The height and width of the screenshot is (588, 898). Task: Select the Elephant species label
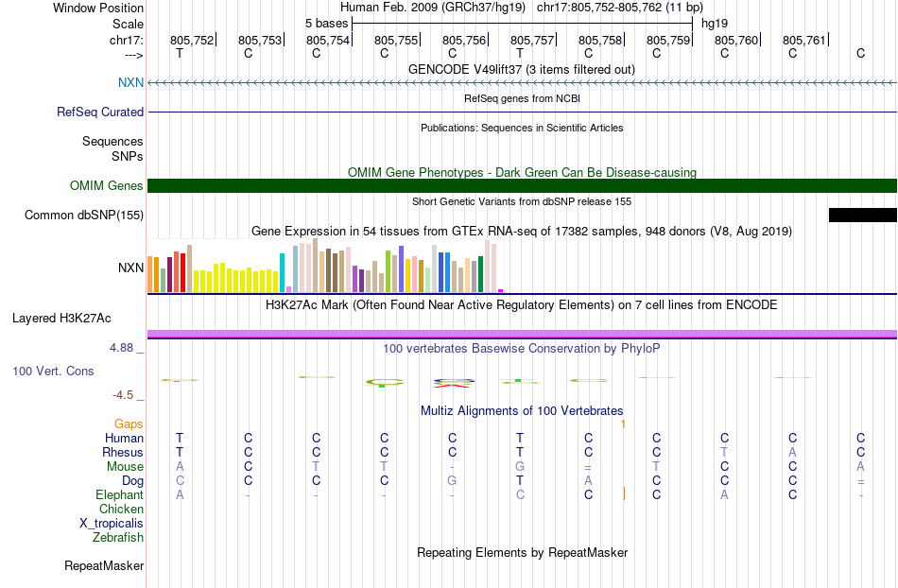pyautogui.click(x=119, y=494)
